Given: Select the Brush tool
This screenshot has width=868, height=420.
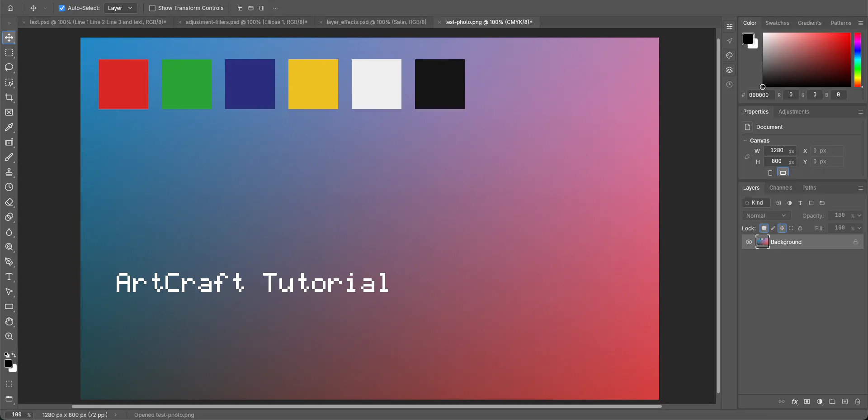Looking at the screenshot, I should 9,157.
